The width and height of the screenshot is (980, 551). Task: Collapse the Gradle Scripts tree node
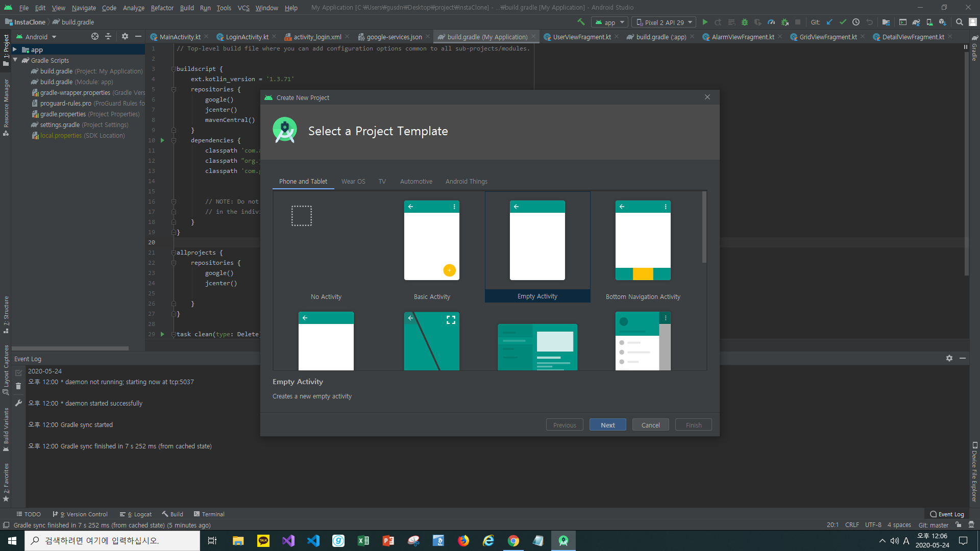15,60
